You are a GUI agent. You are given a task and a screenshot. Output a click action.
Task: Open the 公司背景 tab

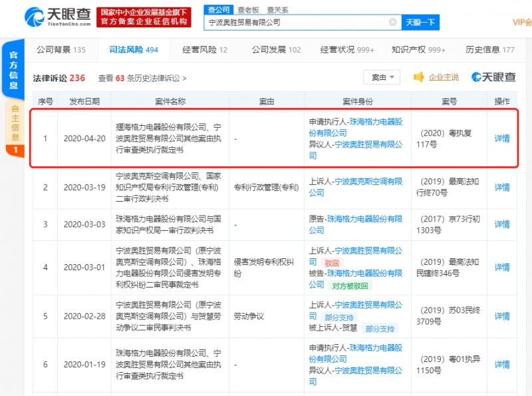tap(61, 50)
